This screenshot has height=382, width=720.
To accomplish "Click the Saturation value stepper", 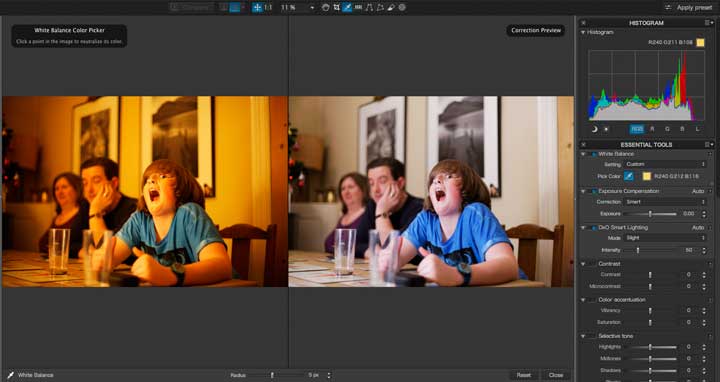I will 704,322.
